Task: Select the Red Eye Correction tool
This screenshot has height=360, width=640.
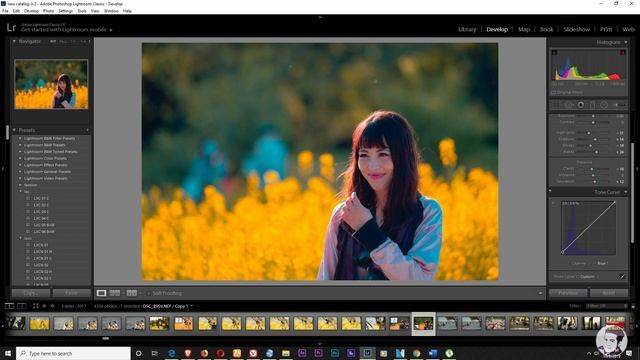Action: coord(580,105)
